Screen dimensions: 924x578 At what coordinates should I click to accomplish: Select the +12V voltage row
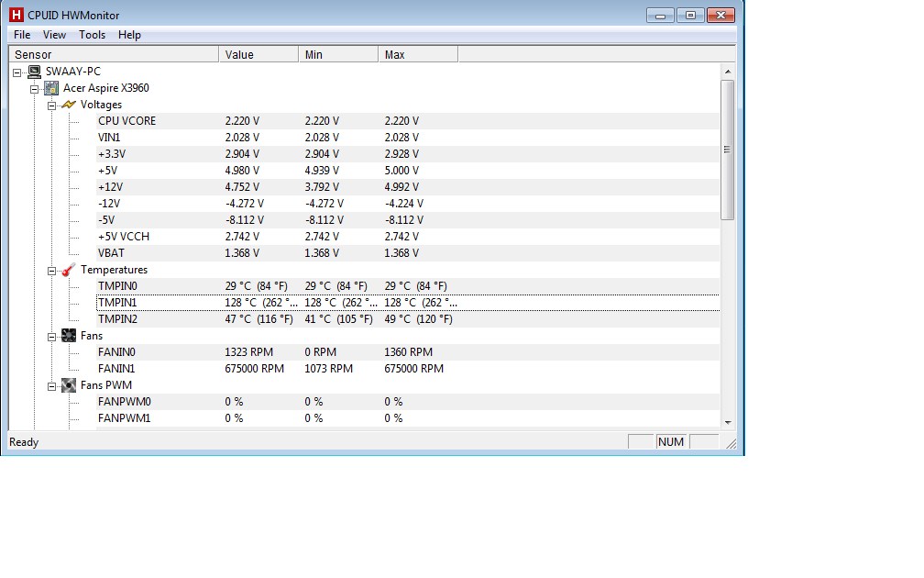(x=408, y=187)
